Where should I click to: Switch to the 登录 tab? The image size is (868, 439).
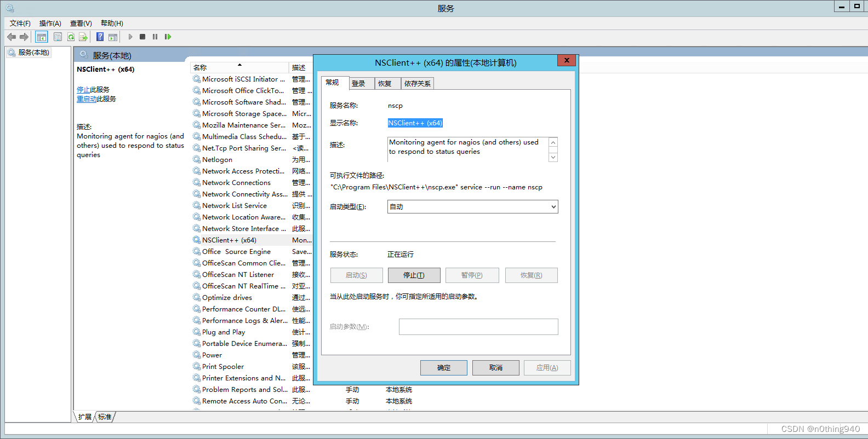(361, 84)
